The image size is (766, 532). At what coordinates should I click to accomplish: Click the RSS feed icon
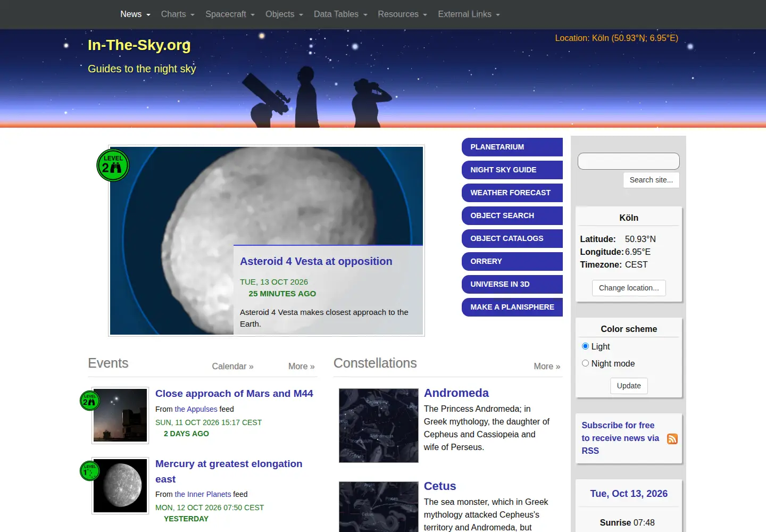point(672,439)
